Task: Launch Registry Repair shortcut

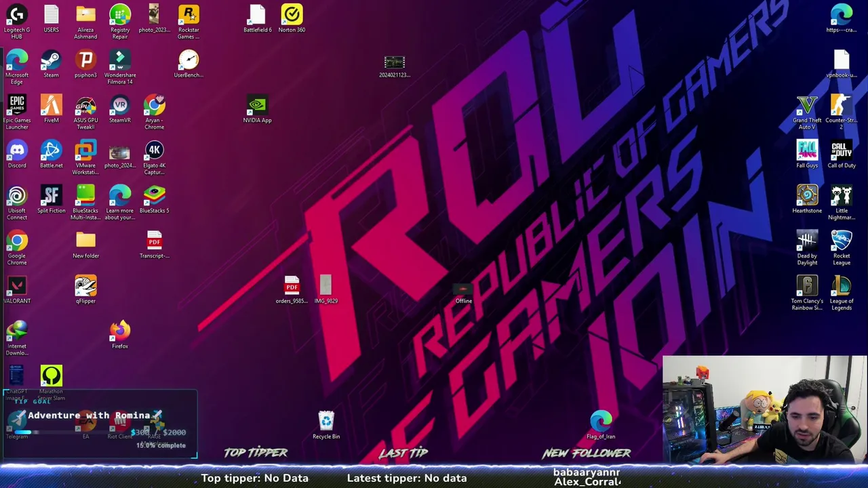Action: 120,21
